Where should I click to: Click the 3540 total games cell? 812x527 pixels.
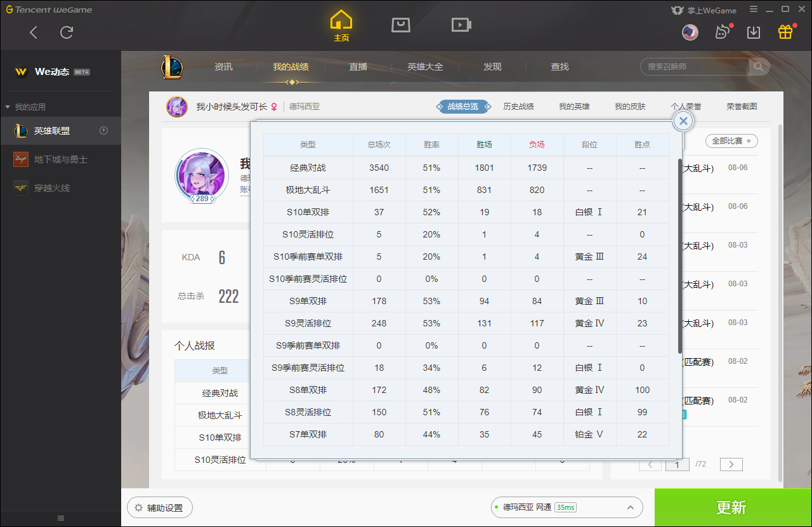click(x=379, y=168)
